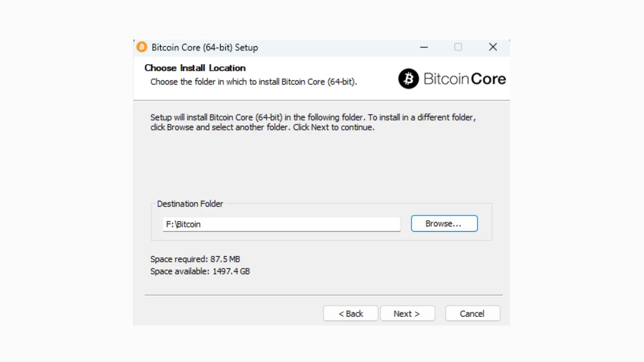Click the orange Bitcoin icon in title bar

[x=142, y=47]
